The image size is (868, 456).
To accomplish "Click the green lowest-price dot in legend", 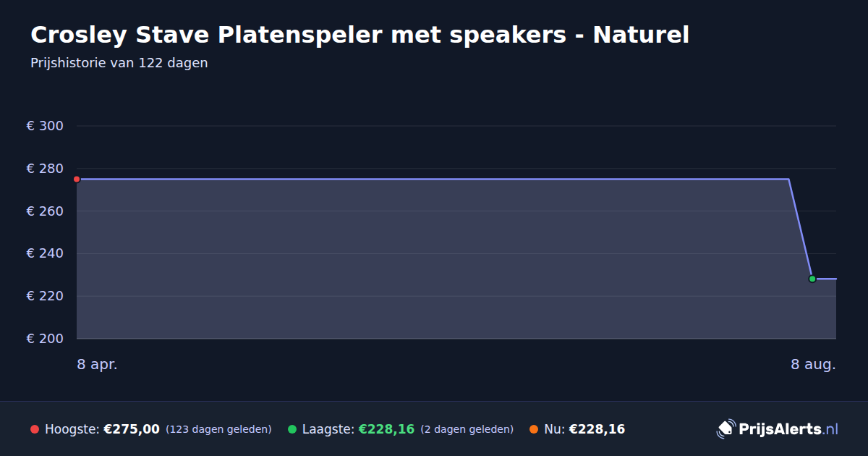I will click(292, 429).
